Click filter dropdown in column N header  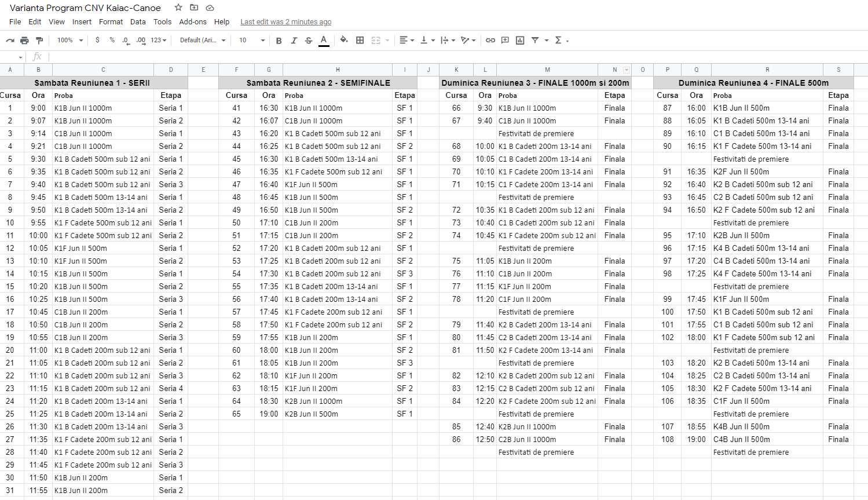pos(627,70)
